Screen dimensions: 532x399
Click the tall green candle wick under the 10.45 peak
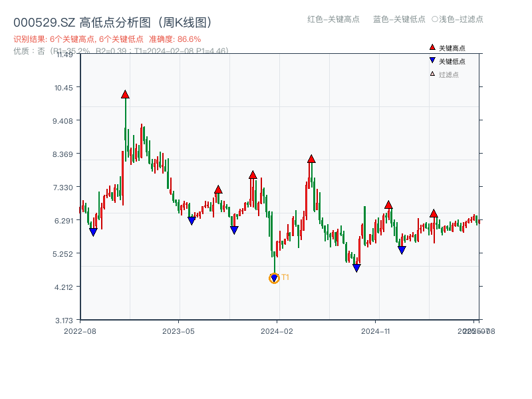pos(126,129)
